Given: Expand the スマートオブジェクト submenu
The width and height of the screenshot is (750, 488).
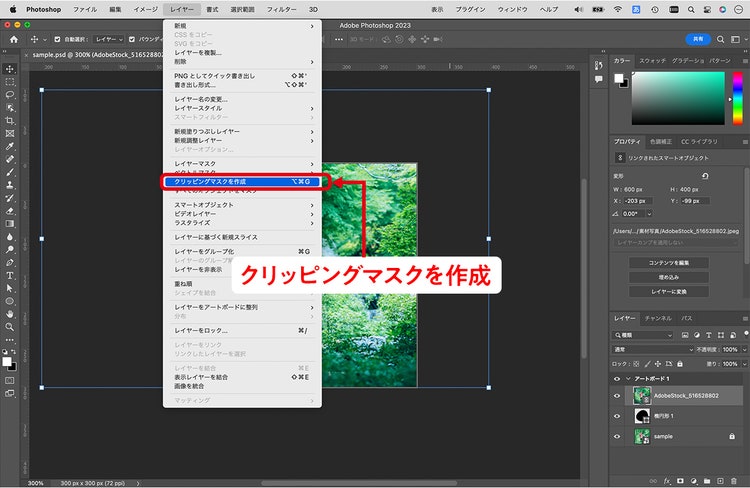Looking at the screenshot, I should pyautogui.click(x=243, y=205).
